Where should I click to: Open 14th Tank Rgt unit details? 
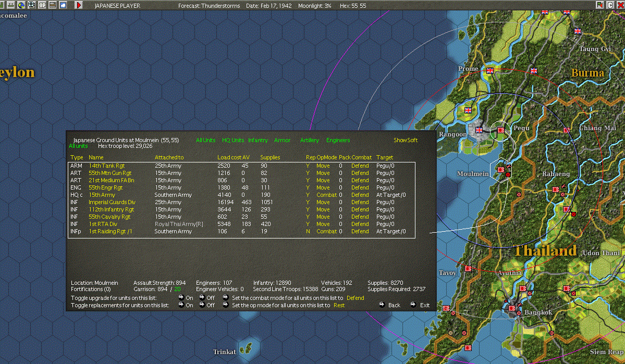click(106, 166)
